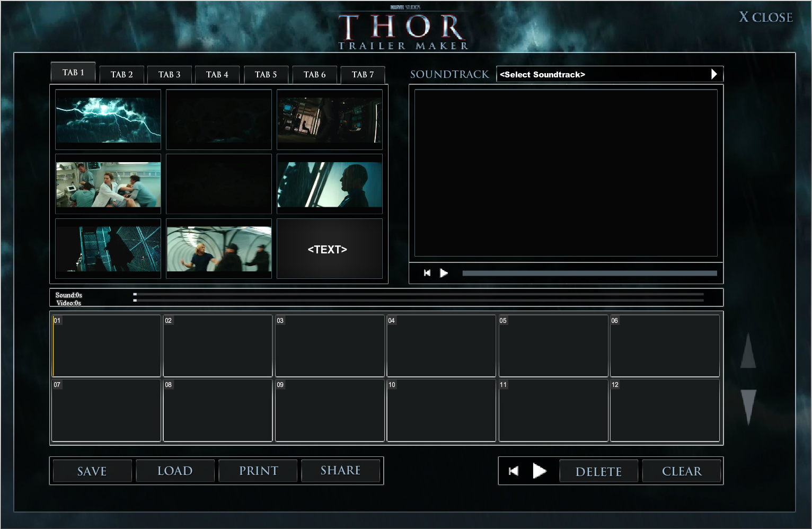
Task: Select timeline slot 01
Action: click(x=107, y=346)
